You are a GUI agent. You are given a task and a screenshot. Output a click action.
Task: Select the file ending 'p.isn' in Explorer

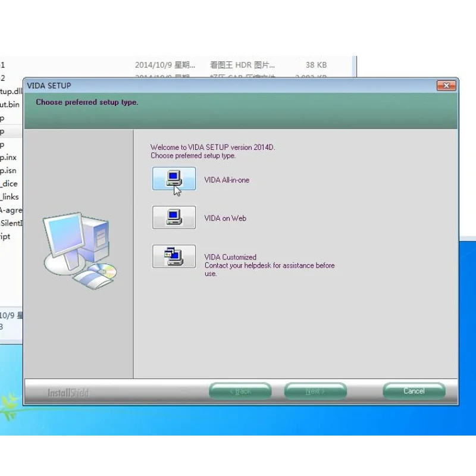click(x=8, y=171)
